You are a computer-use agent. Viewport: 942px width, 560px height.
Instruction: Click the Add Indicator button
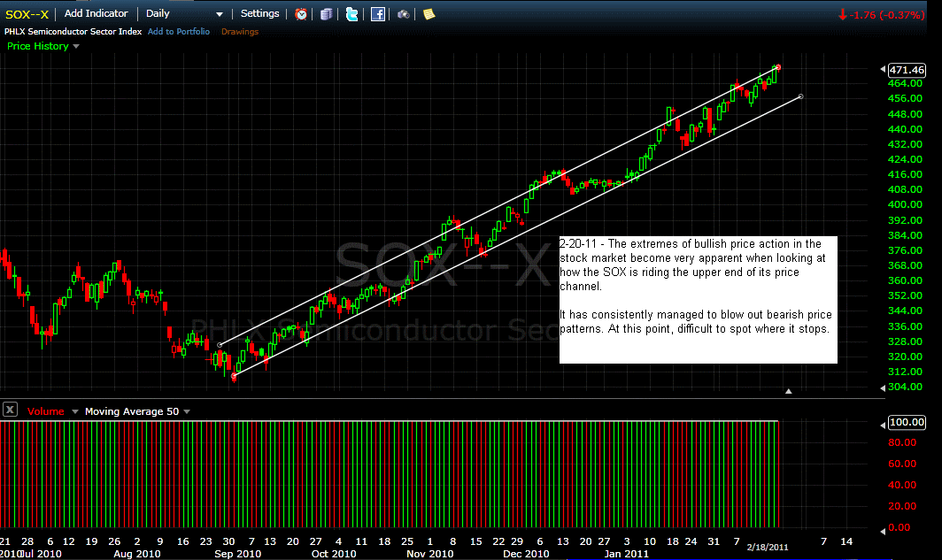point(97,13)
